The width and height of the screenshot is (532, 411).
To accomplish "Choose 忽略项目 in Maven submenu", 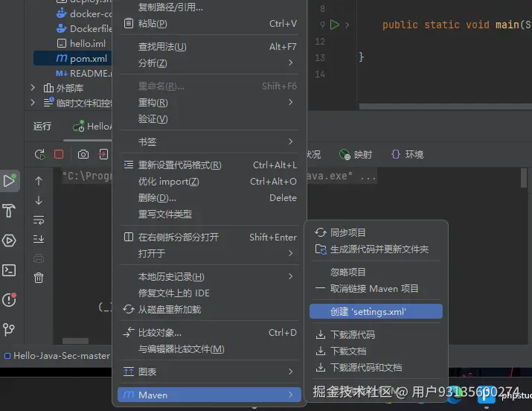I will click(x=376, y=272).
